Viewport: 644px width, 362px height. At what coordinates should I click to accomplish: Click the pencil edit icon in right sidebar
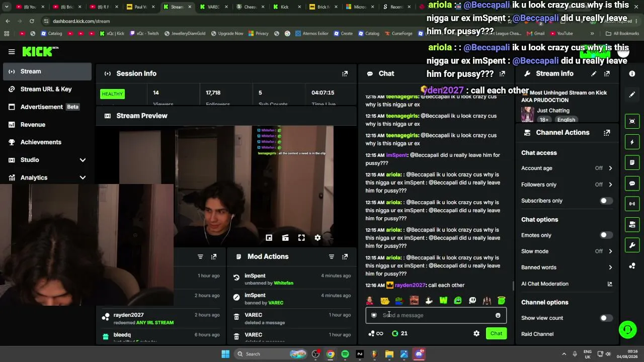pos(632,95)
